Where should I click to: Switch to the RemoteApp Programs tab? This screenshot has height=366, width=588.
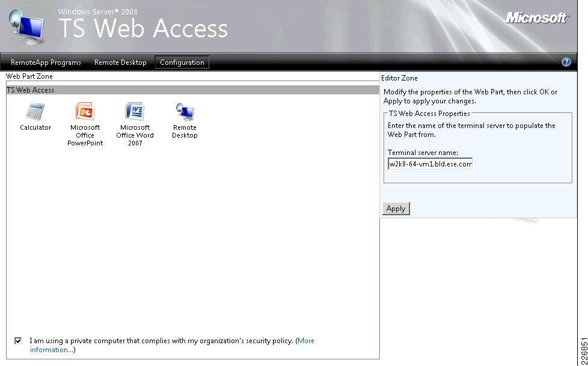coord(46,63)
